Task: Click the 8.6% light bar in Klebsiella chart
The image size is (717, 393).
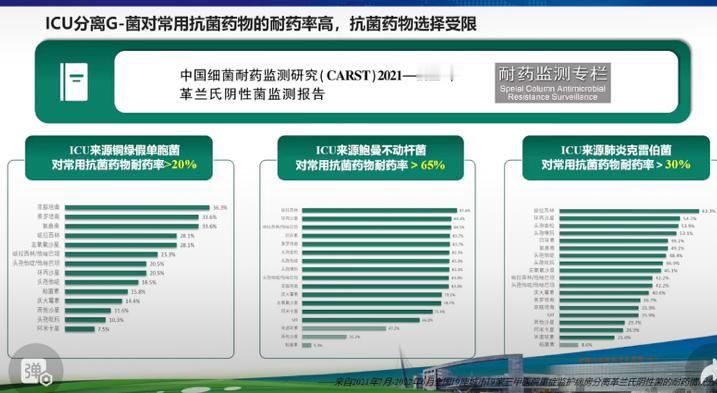Action: pos(569,345)
